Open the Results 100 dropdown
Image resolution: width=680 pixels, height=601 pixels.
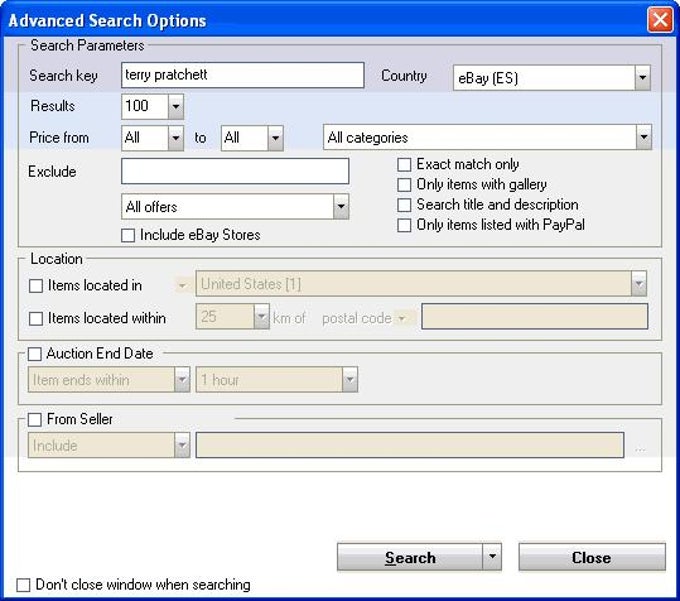tap(176, 106)
